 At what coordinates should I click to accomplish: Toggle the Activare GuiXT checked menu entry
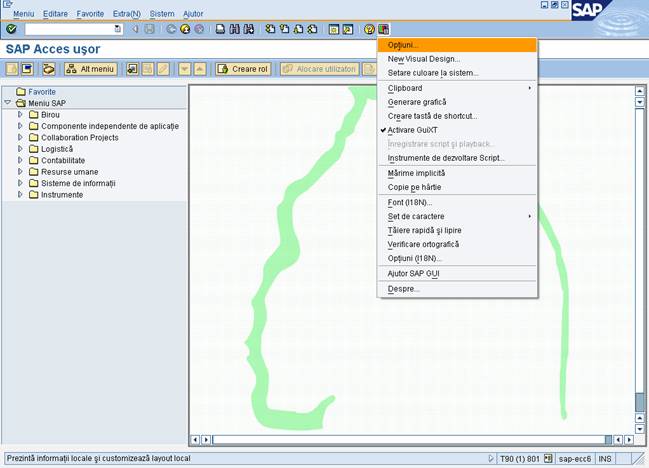tap(457, 130)
